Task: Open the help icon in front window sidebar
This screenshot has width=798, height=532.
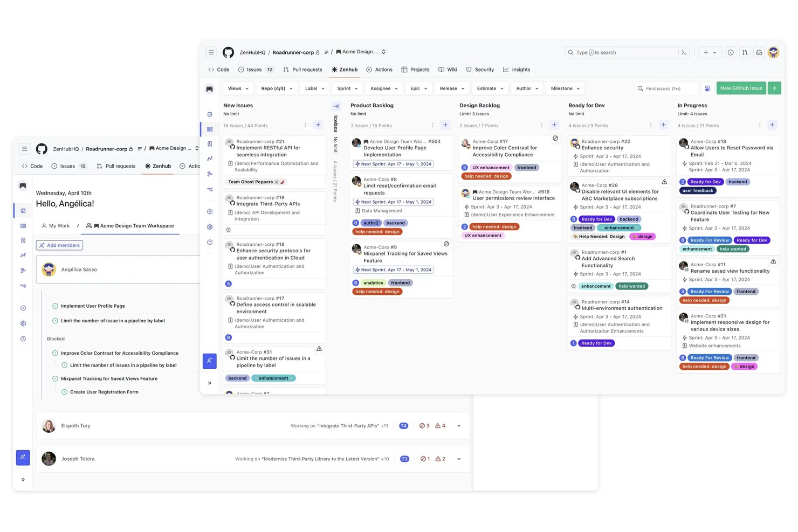Action: [210, 242]
